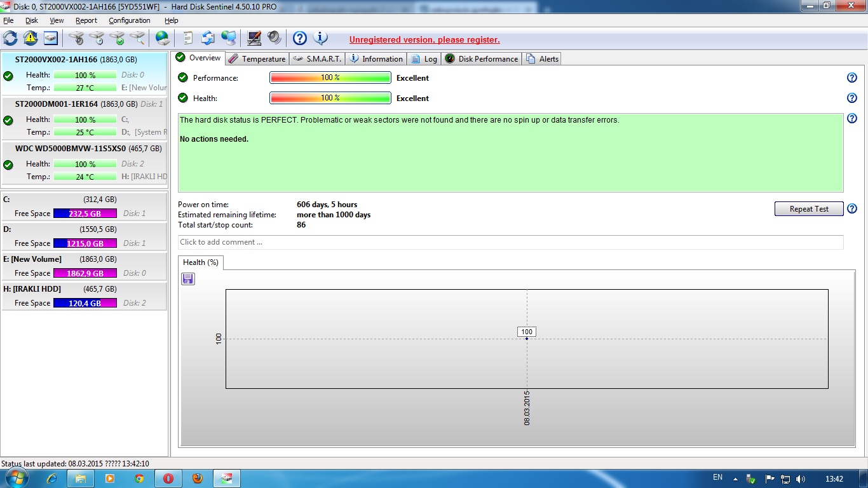Open Firefox from the taskbar
Screen dimensions: 868x488
[x=198, y=478]
